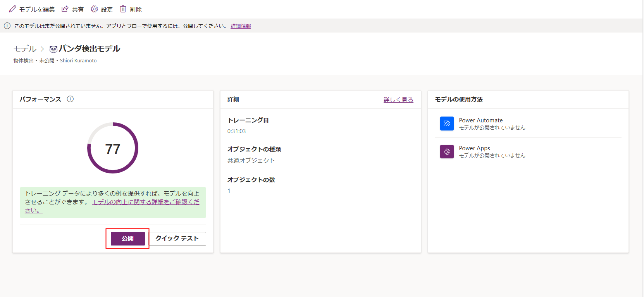
Task: Click the info icon in the notification bar
Action: (7, 26)
